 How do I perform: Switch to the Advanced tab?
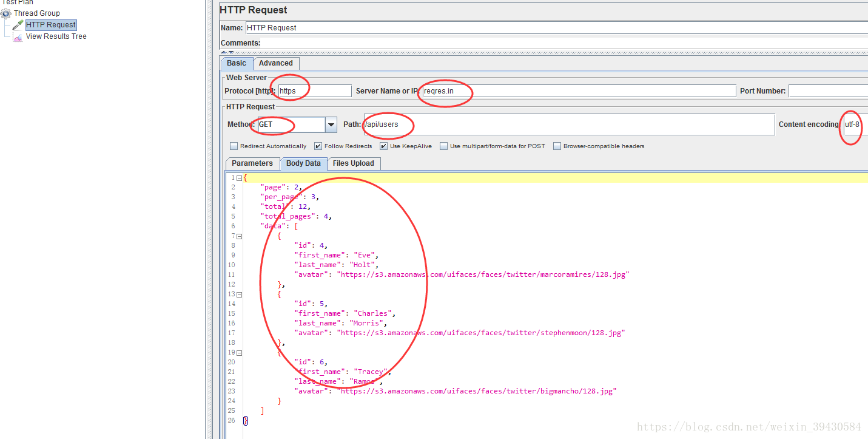pyautogui.click(x=276, y=63)
